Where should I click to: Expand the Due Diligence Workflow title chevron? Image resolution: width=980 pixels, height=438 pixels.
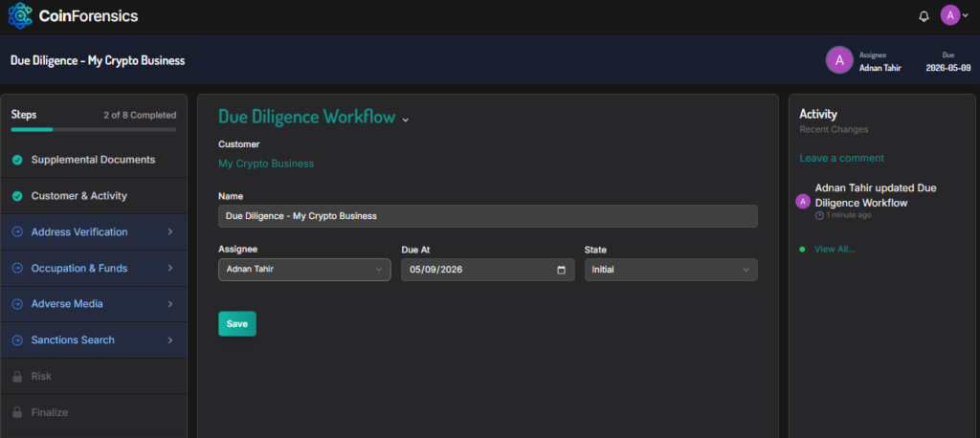click(406, 120)
